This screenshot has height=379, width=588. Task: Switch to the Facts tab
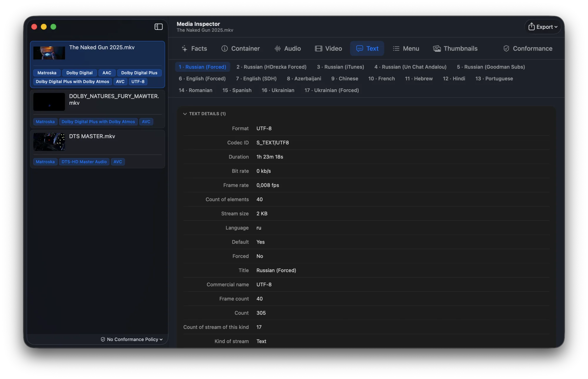click(x=194, y=49)
